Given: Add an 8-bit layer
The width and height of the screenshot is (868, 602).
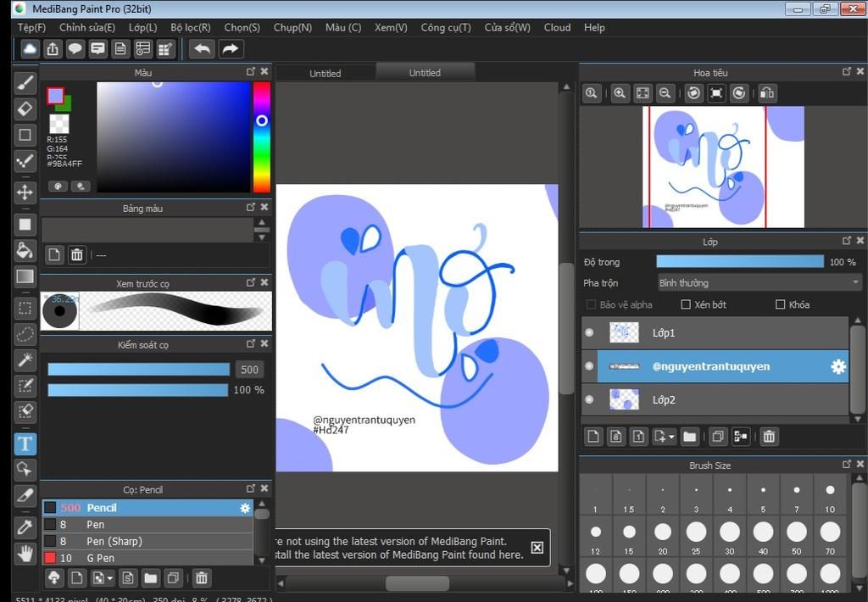Looking at the screenshot, I should (615, 437).
